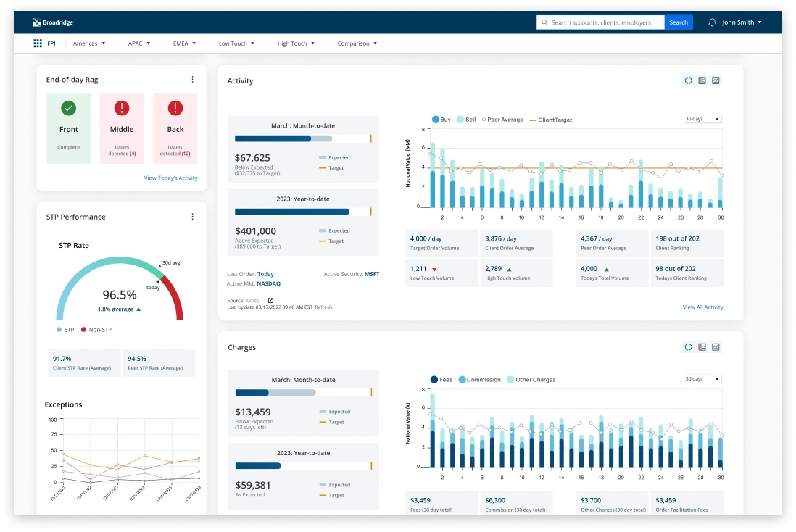Screen dimensions: 796x532
Task: Open the apps grid next to FPI
Action: pyautogui.click(x=37, y=43)
